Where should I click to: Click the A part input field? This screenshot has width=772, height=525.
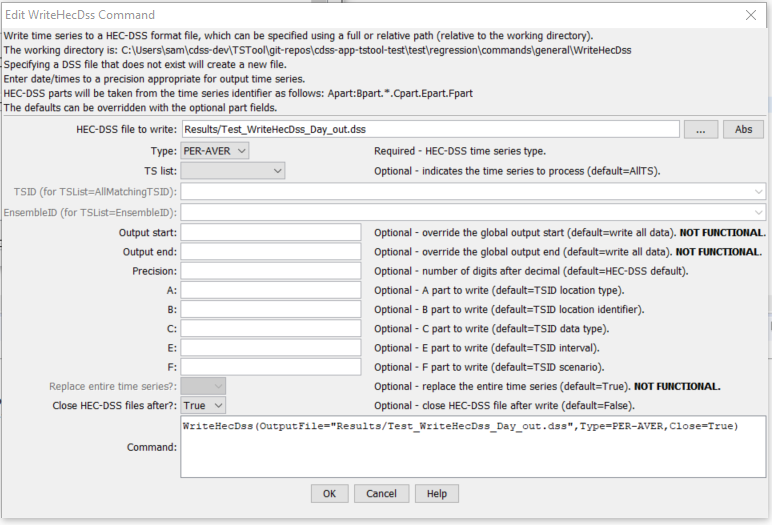coord(270,290)
